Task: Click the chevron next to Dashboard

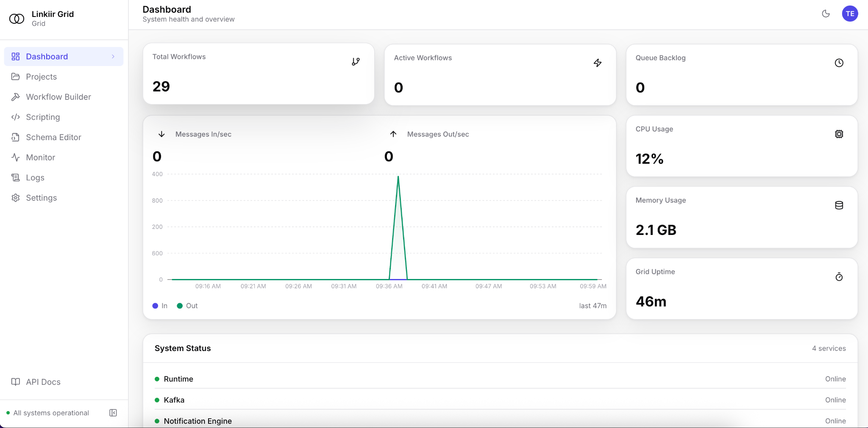Action: pyautogui.click(x=113, y=56)
